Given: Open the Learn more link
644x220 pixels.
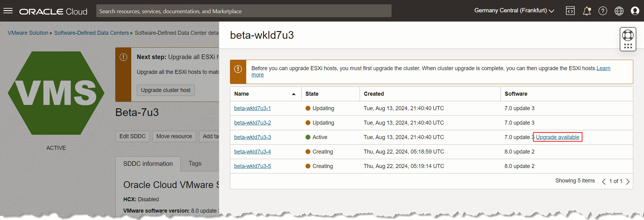Looking at the screenshot, I should coord(603,68).
